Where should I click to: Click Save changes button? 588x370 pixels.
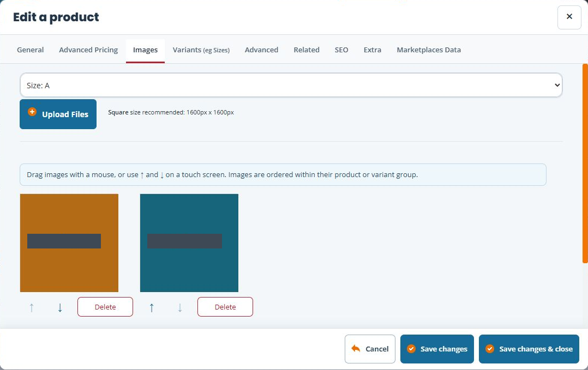(437, 349)
